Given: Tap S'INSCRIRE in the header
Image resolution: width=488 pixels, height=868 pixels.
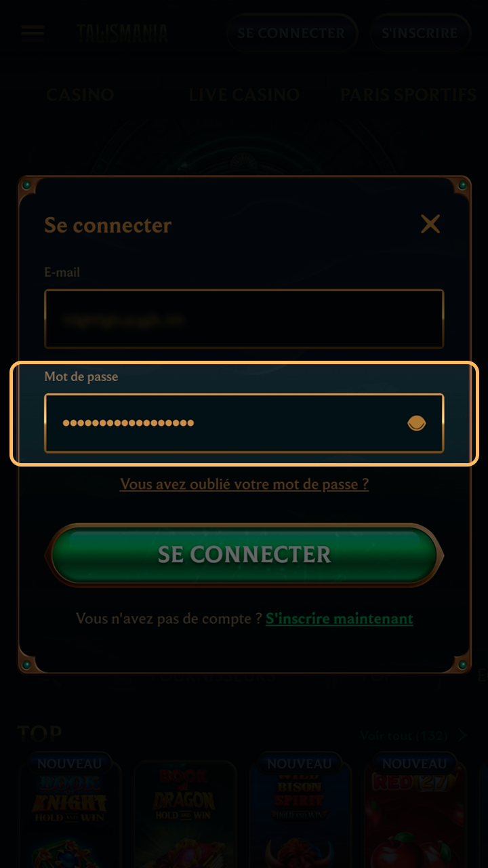Looking at the screenshot, I should point(420,33).
